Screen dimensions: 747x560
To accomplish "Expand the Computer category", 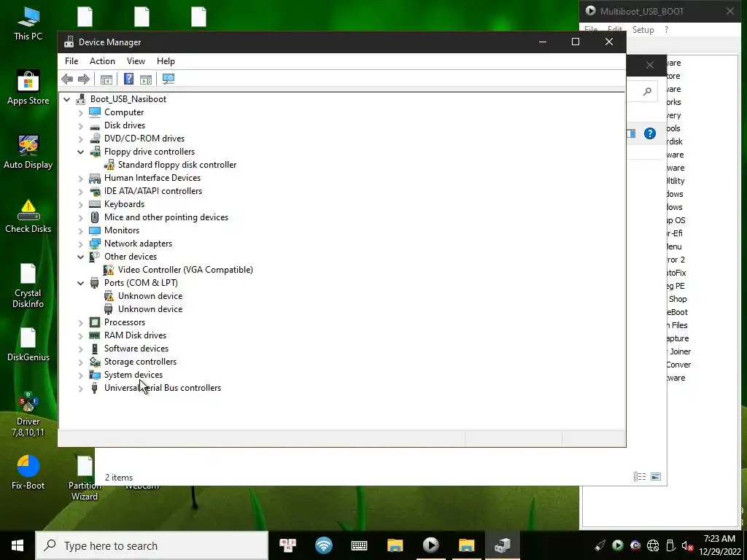I will tap(80, 113).
